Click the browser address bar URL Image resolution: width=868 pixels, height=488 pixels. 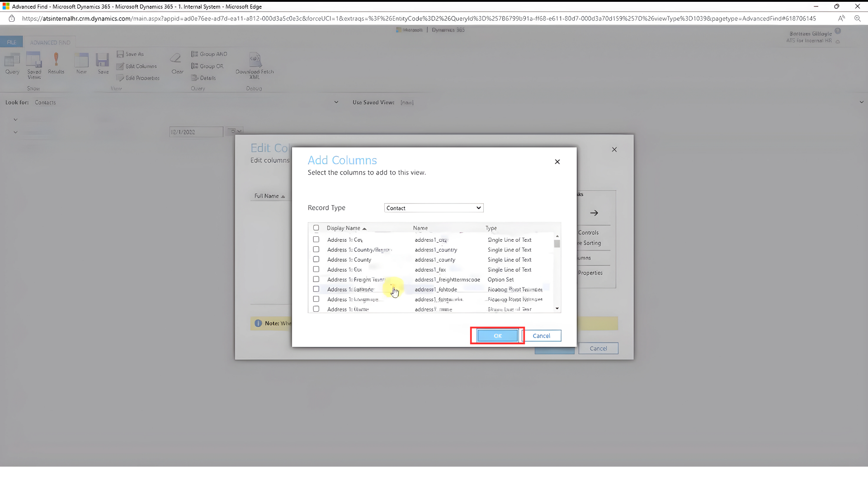tap(419, 19)
